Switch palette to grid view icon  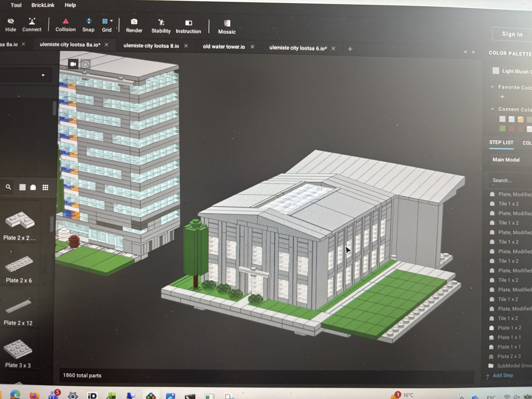click(45, 187)
